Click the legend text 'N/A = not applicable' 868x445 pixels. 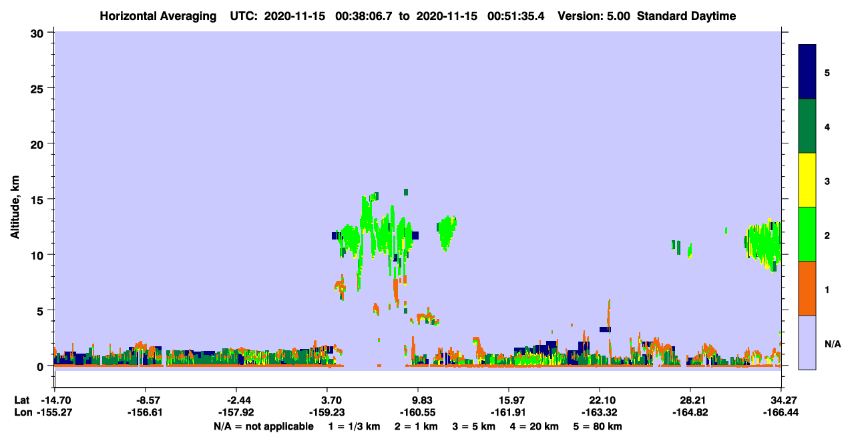tap(263, 426)
